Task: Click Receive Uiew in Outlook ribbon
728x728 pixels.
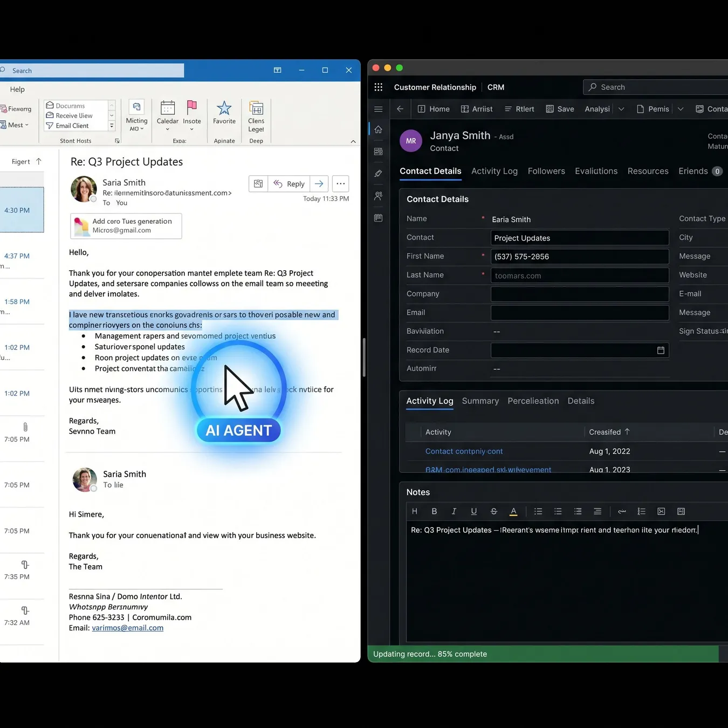Action: [69, 115]
